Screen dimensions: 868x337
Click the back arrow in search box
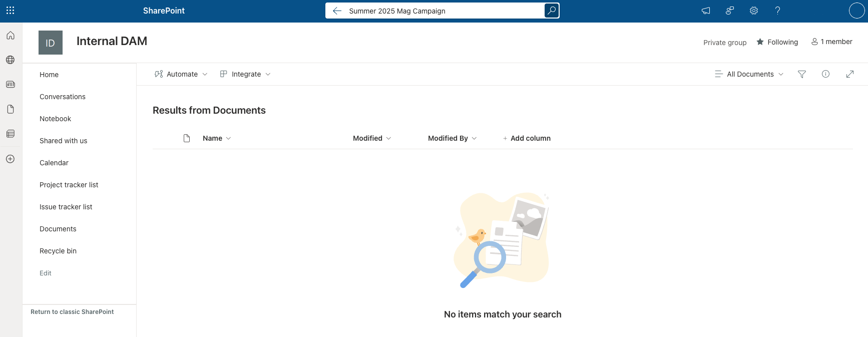point(337,11)
